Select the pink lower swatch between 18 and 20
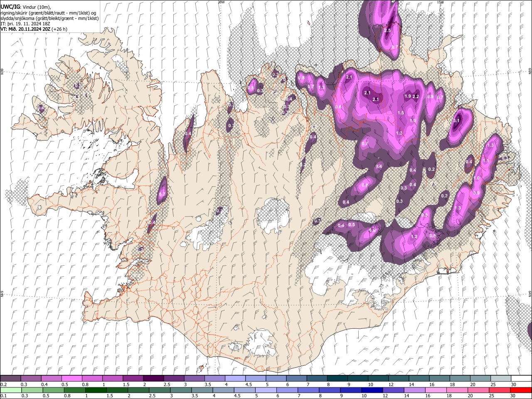The height and width of the screenshot is (399, 532). [457, 390]
